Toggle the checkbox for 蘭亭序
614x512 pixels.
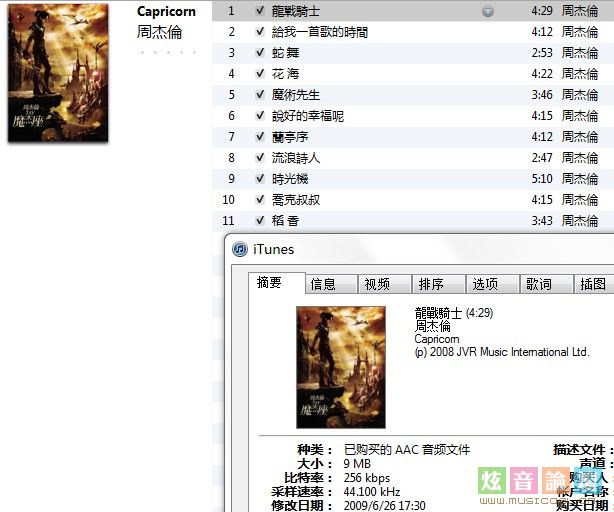click(x=260, y=137)
